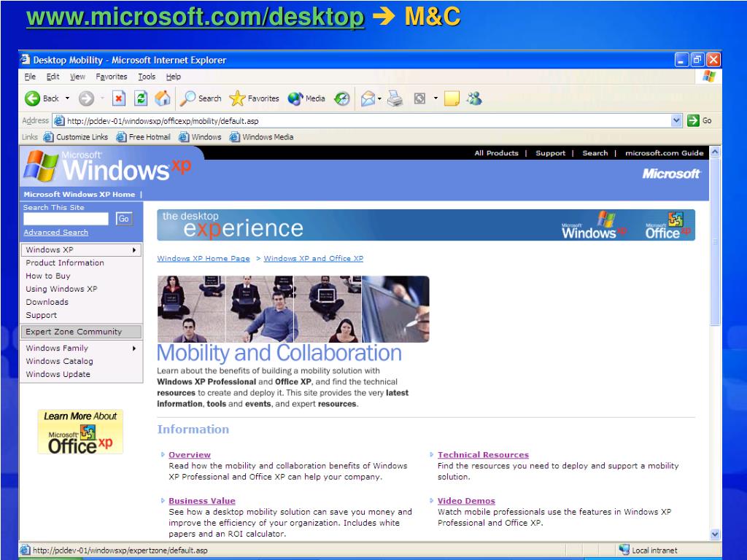Open the Back button history dropdown arrow

click(x=67, y=98)
